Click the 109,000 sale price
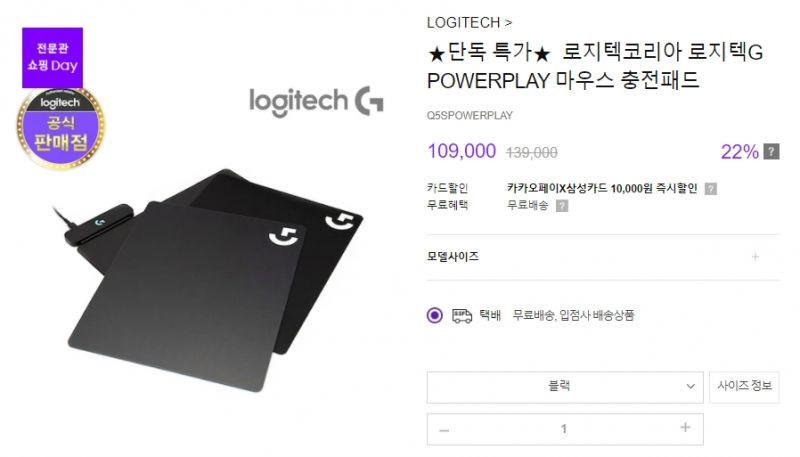Viewport: 800px width, 457px height. 462,151
